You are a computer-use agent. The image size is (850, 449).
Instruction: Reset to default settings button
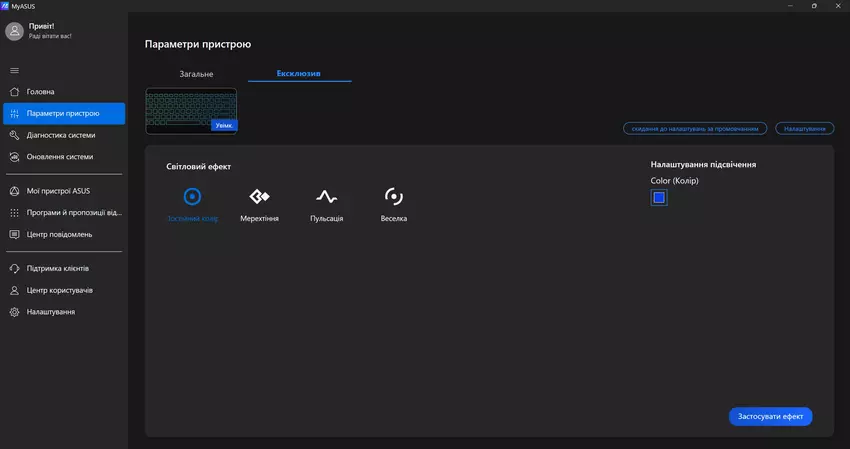[x=695, y=129]
